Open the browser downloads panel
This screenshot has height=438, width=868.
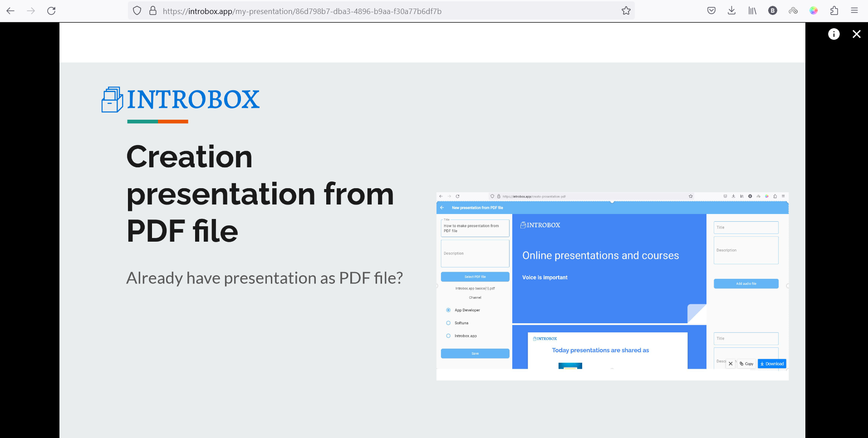[x=731, y=11]
